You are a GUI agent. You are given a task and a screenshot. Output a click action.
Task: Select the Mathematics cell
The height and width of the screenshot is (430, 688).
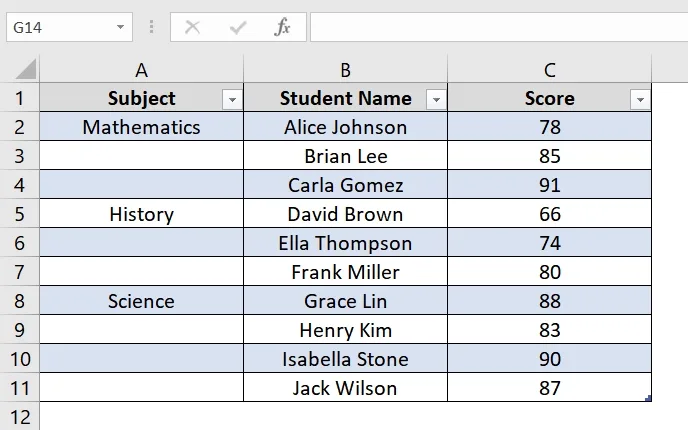[x=141, y=126]
